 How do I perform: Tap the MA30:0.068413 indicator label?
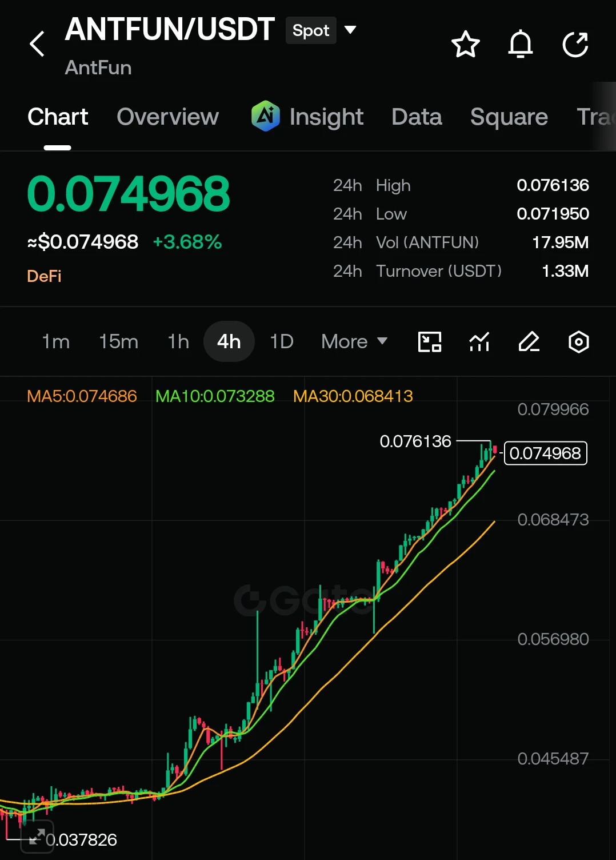[353, 396]
